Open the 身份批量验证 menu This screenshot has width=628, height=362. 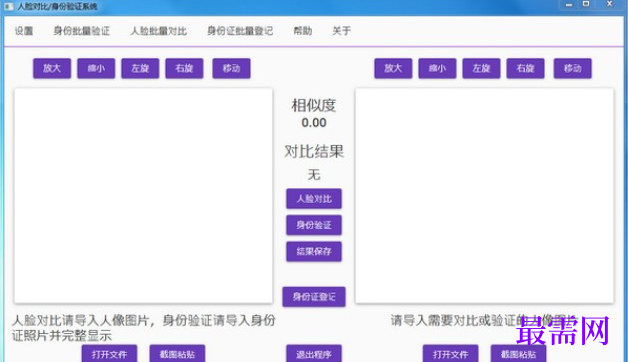click(81, 31)
